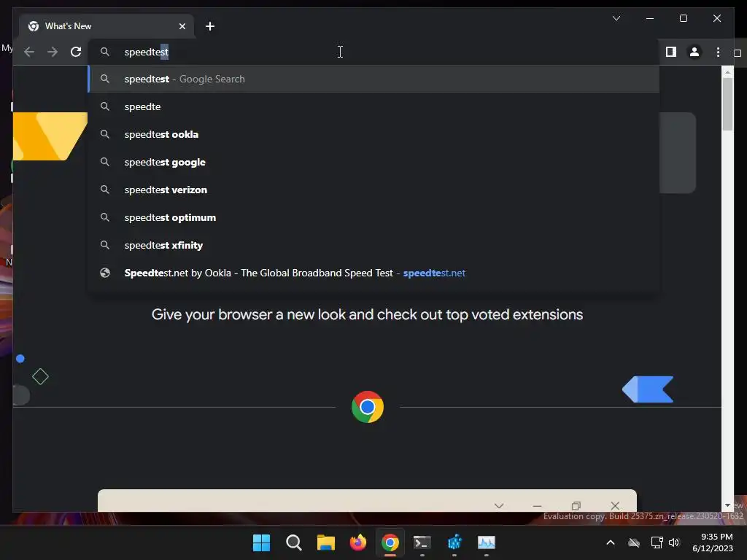Screen dimensions: 747x560
Task: Open the volume tray icon
Action: pos(674,542)
